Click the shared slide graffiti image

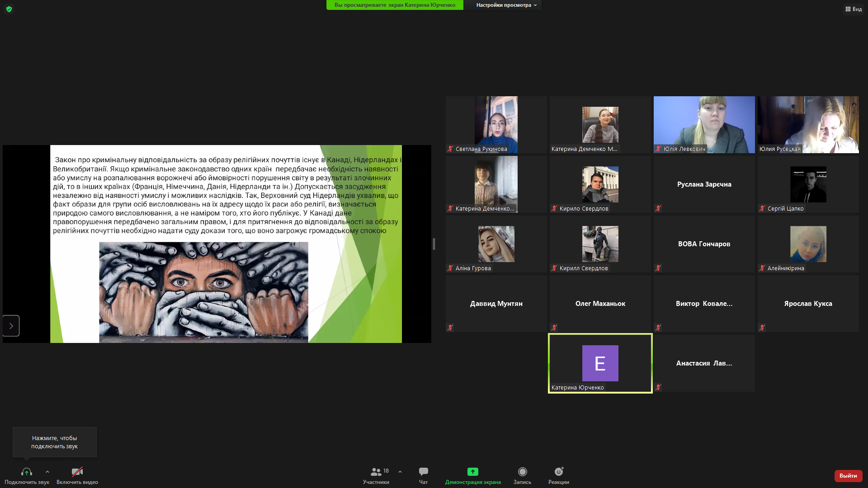pyautogui.click(x=203, y=292)
